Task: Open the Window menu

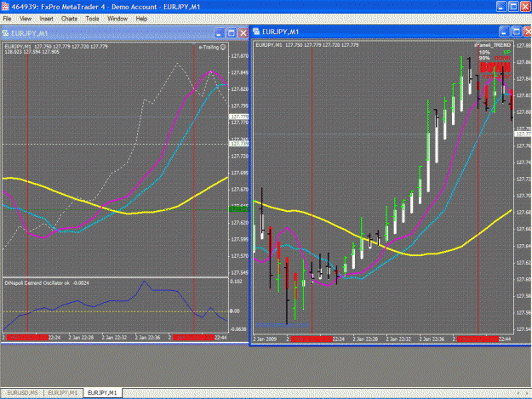Action: (117, 19)
